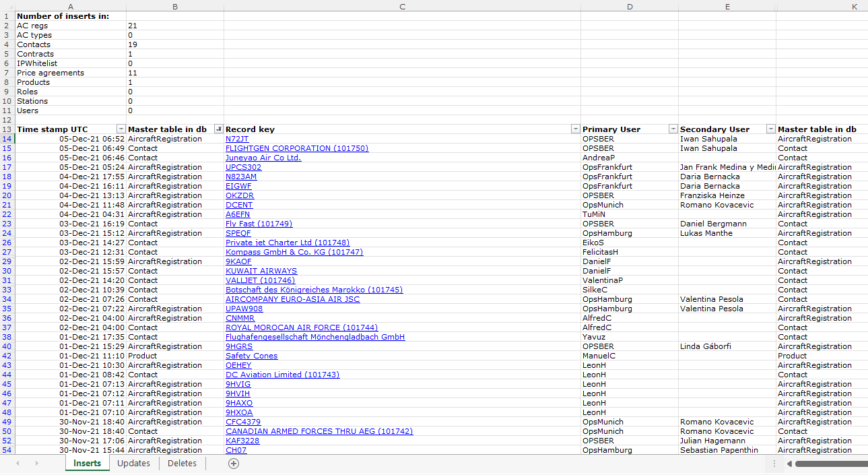Select the AC regs count cell showing 21

point(175,26)
